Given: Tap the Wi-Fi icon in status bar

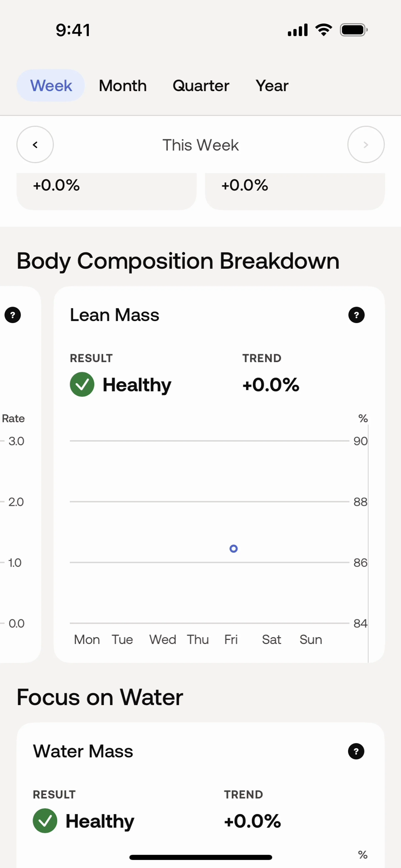Looking at the screenshot, I should tap(324, 30).
